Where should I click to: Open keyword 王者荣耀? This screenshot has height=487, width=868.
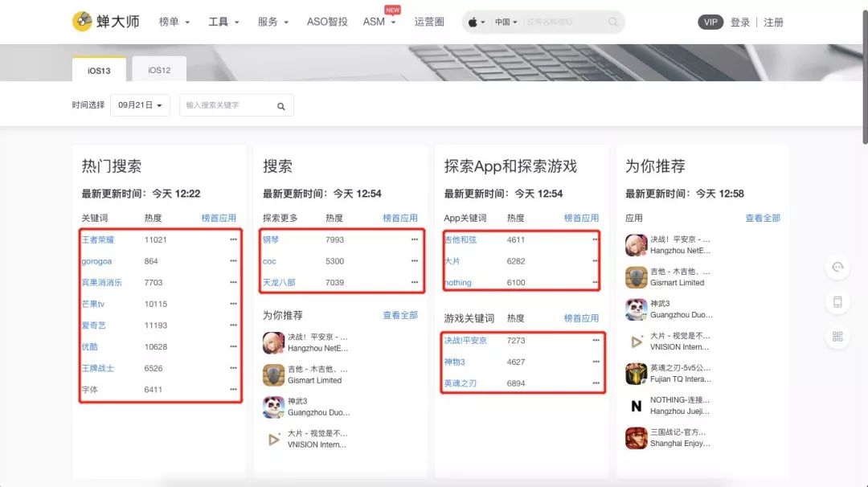(x=97, y=239)
